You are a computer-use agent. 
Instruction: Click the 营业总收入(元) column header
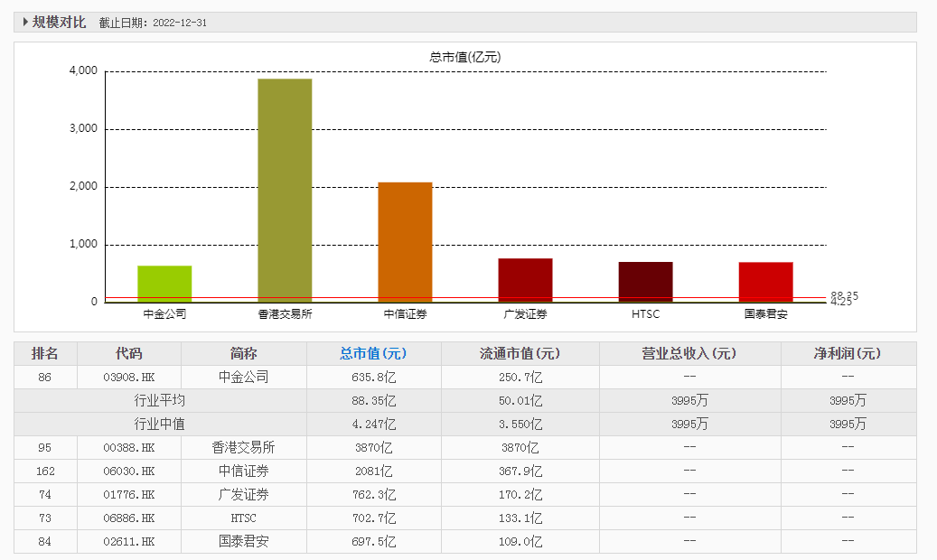pos(689,353)
